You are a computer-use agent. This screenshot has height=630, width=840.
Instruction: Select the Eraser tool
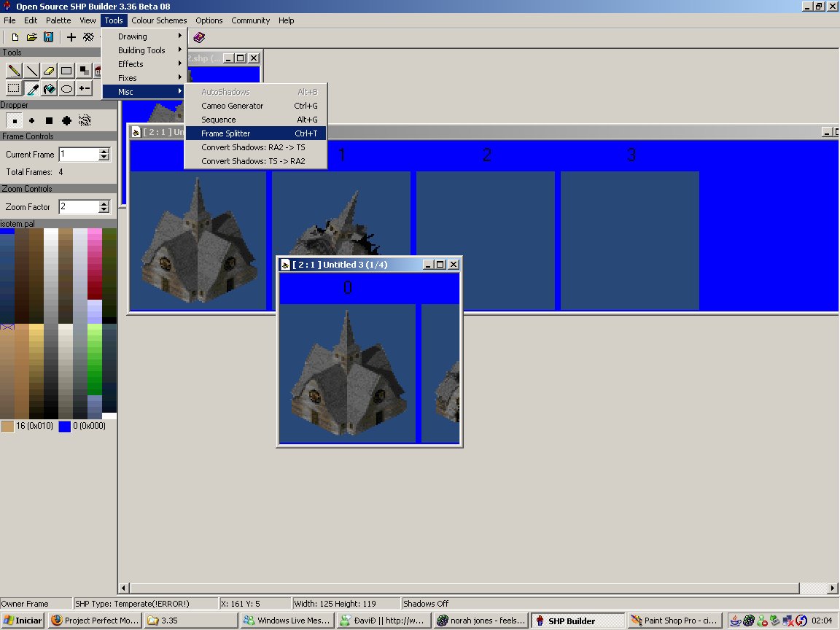pyautogui.click(x=49, y=71)
